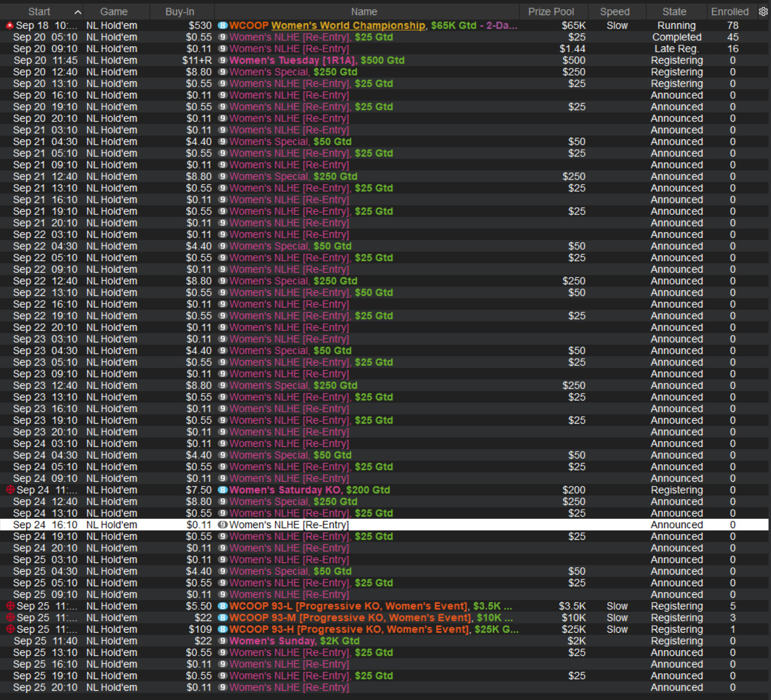
Task: Click 8-max icon beside WCOOP 93-L name
Action: coord(222,606)
